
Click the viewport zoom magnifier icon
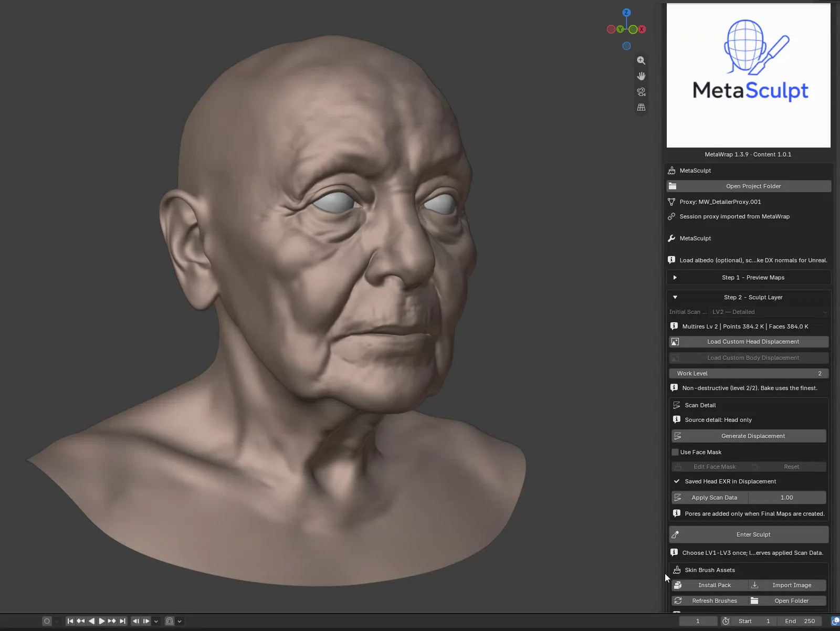click(x=641, y=60)
